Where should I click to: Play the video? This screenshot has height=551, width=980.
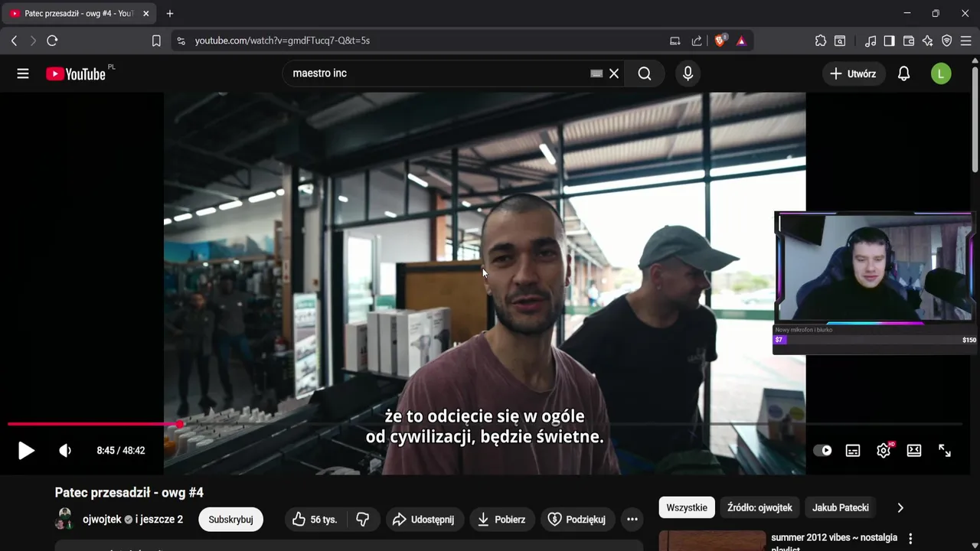26,451
